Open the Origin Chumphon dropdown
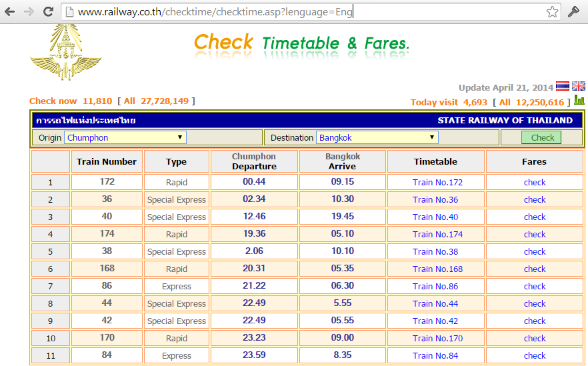Viewport: 588px width, 366px height. click(x=125, y=137)
